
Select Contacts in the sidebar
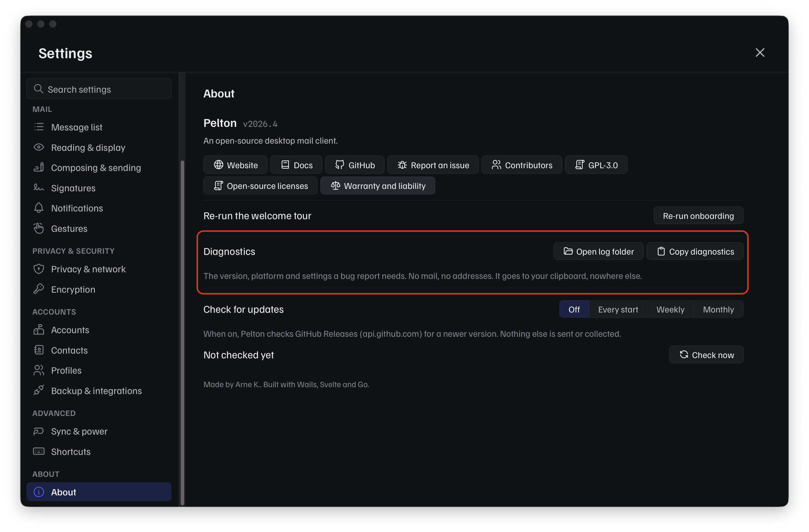(99, 350)
